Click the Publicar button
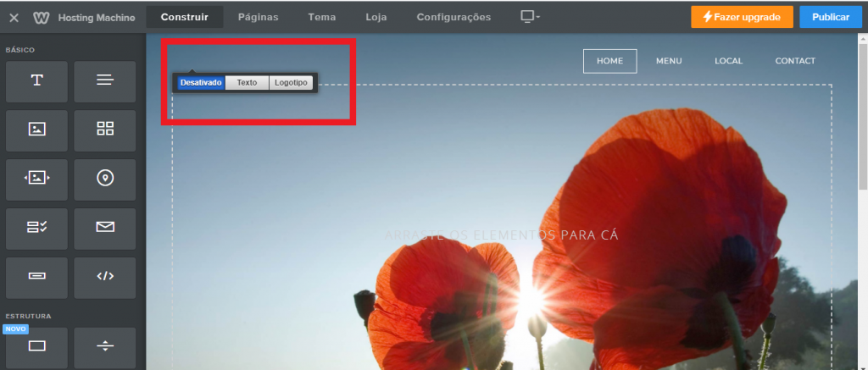868x370 pixels. 831,17
